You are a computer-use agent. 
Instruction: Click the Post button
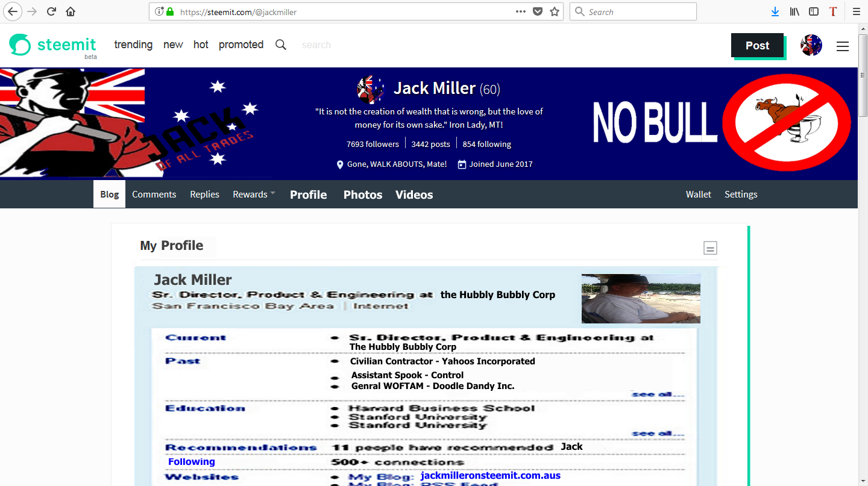(x=757, y=45)
